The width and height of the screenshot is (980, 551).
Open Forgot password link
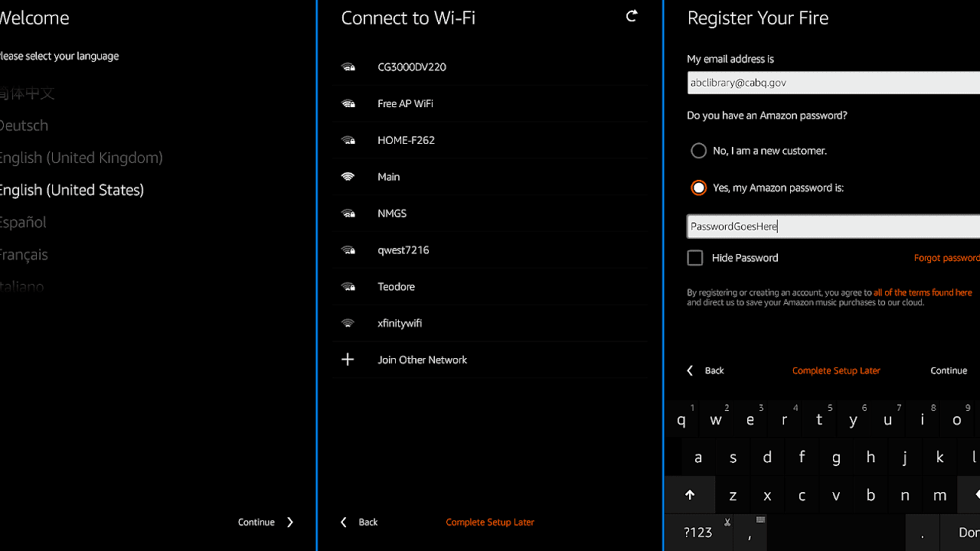click(x=947, y=258)
